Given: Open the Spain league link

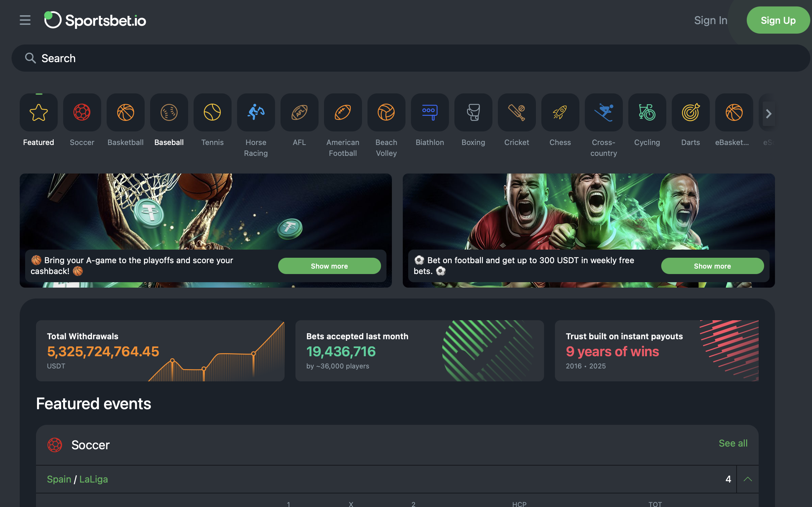Looking at the screenshot, I should point(59,479).
